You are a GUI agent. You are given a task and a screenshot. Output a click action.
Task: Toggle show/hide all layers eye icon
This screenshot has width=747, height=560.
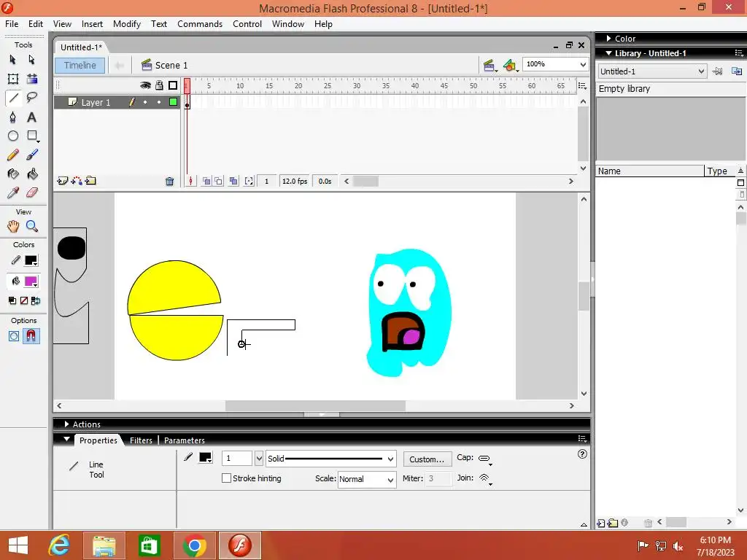[x=145, y=85]
